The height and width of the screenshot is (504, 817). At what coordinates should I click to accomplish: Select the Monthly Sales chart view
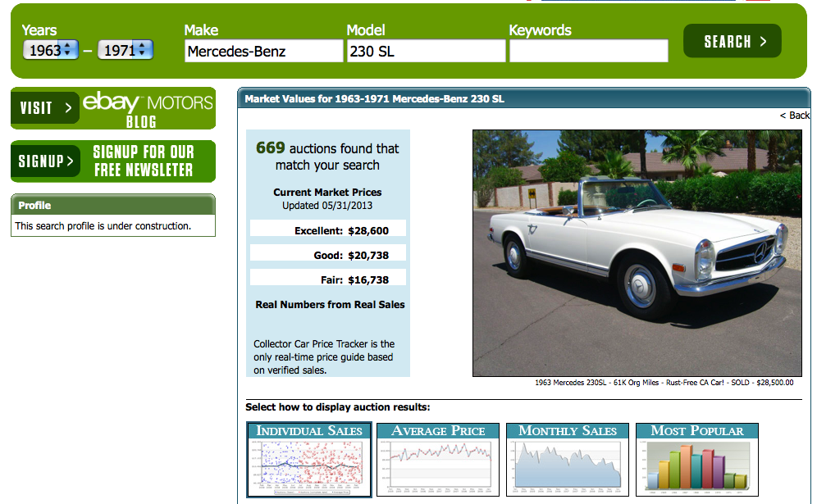pyautogui.click(x=568, y=460)
